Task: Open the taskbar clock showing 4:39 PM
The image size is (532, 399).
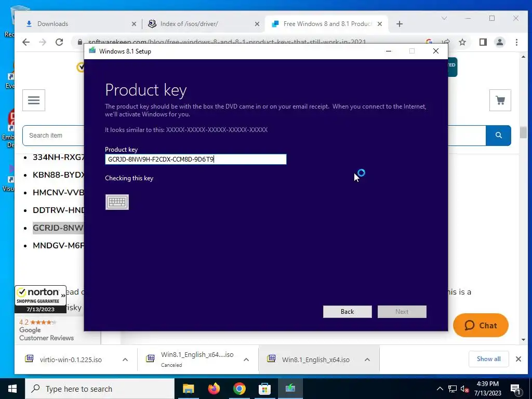Action: click(487, 389)
